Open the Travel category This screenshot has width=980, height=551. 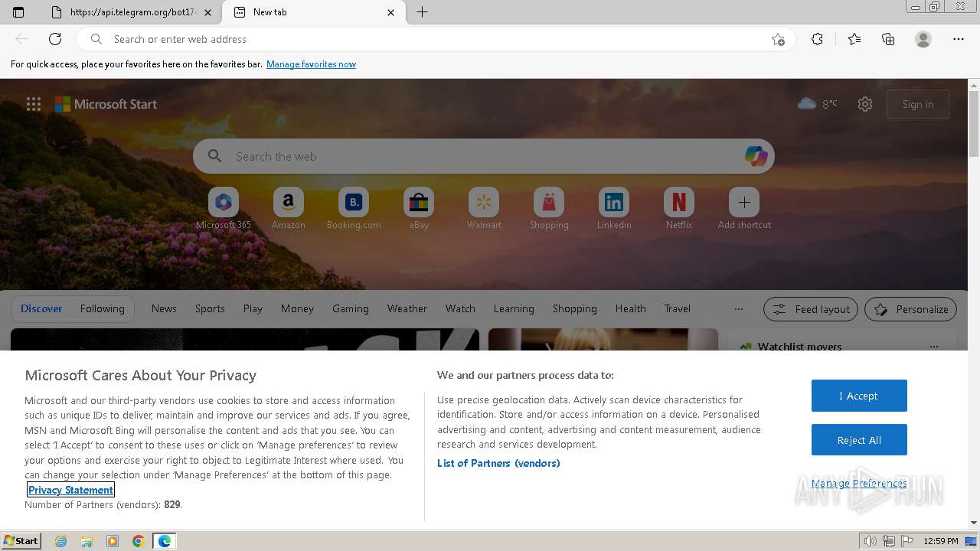pyautogui.click(x=678, y=308)
